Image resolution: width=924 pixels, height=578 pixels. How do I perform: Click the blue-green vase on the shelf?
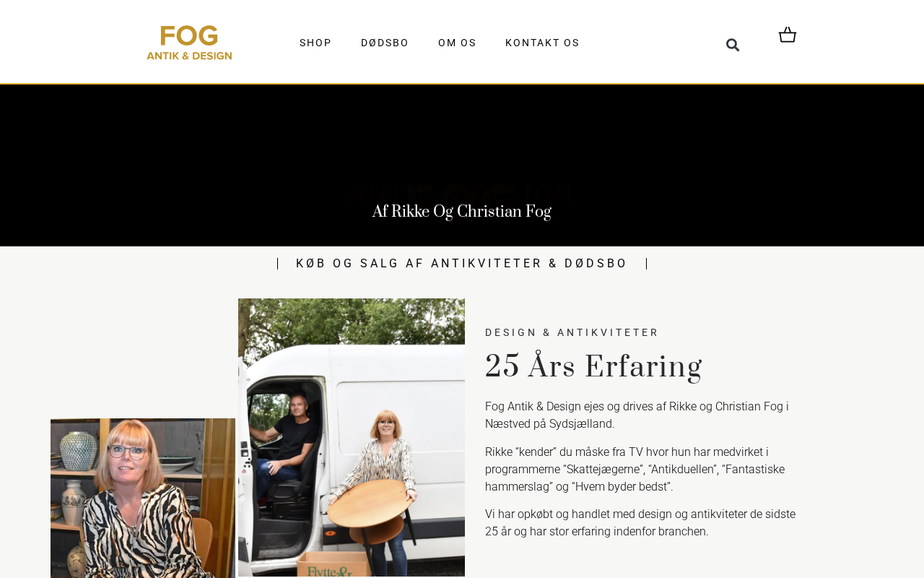point(78,451)
